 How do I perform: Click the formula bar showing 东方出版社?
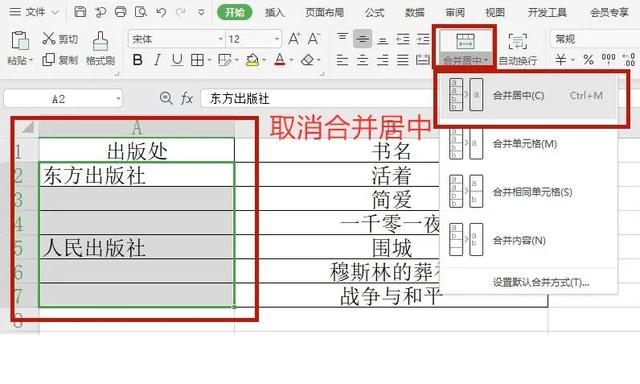[x=316, y=99]
